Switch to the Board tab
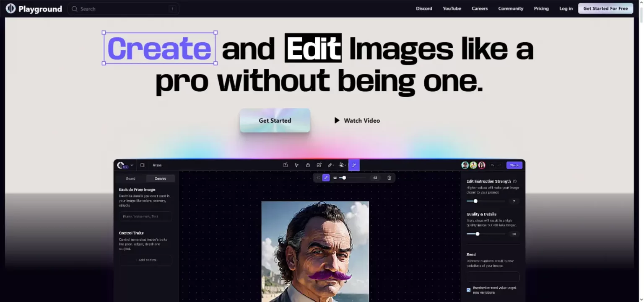Image resolution: width=644 pixels, height=302 pixels. (131, 178)
